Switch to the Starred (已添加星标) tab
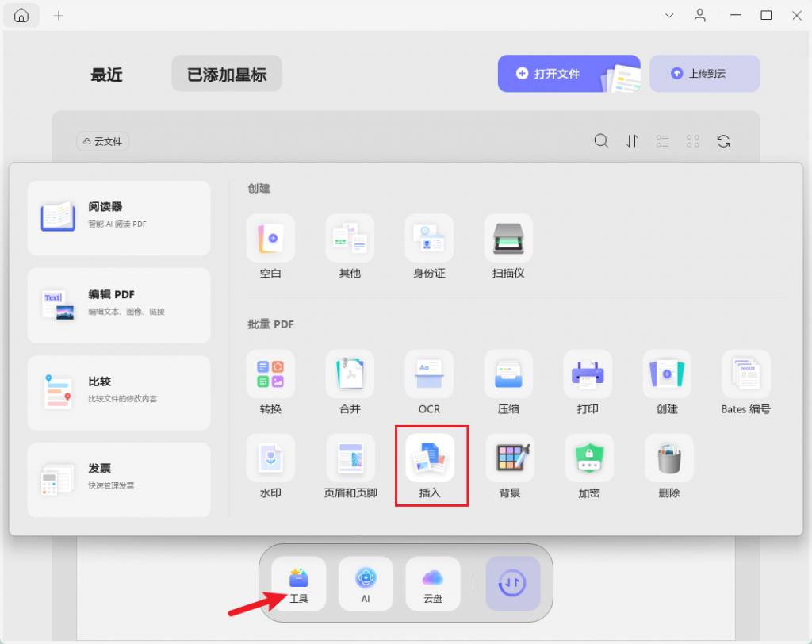This screenshot has height=644, width=812. point(227,75)
